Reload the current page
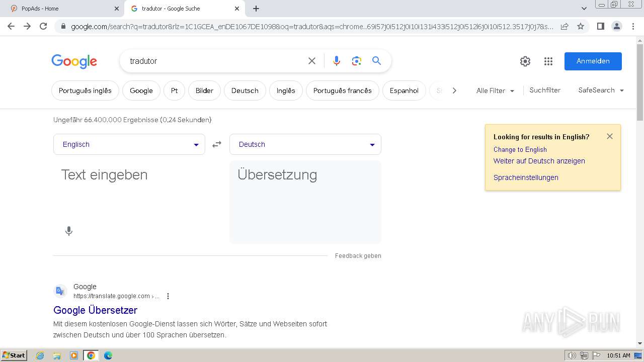This screenshot has height=362, width=644. point(43,26)
